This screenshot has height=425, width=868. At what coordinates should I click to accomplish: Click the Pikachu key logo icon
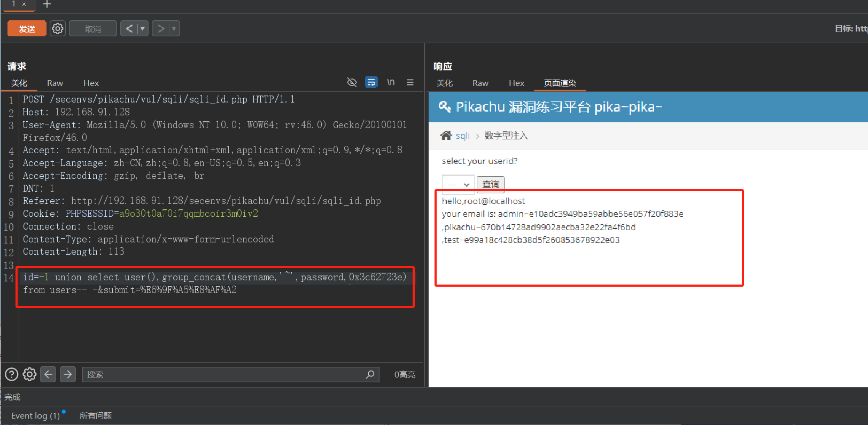445,107
